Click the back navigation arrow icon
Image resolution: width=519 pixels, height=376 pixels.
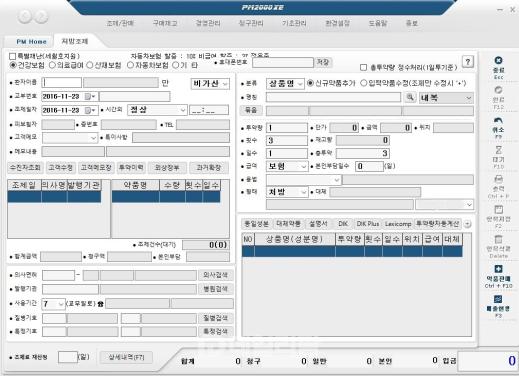pyautogui.click(x=25, y=16)
